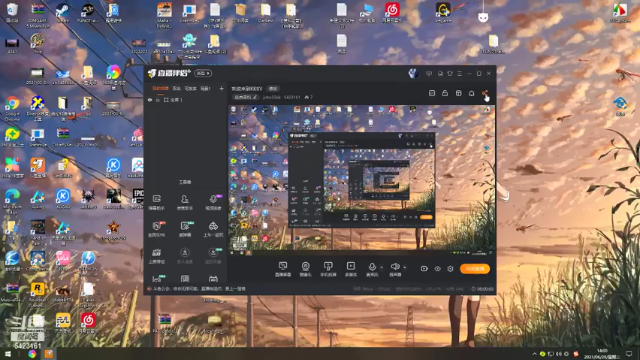Open the first tool in third tools row
This screenshot has width=640, height=360.
[x=157, y=256]
